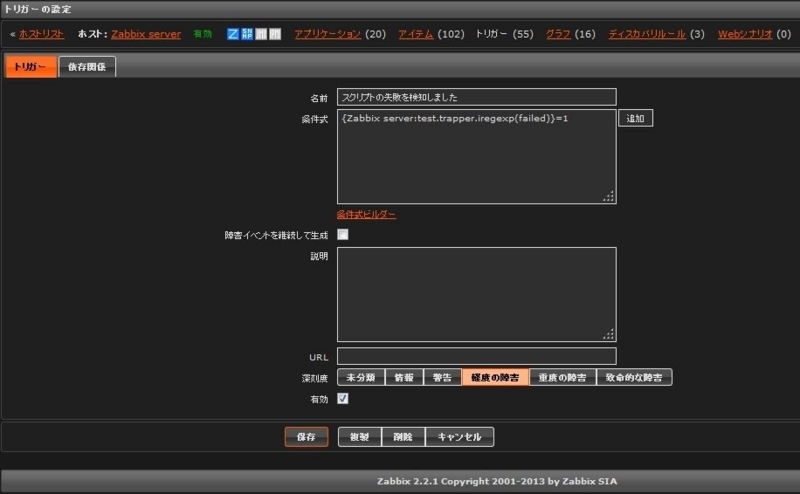The width and height of the screenshot is (800, 494).
Task: Click the トリガーの設定 page title
Action: pos(37,9)
